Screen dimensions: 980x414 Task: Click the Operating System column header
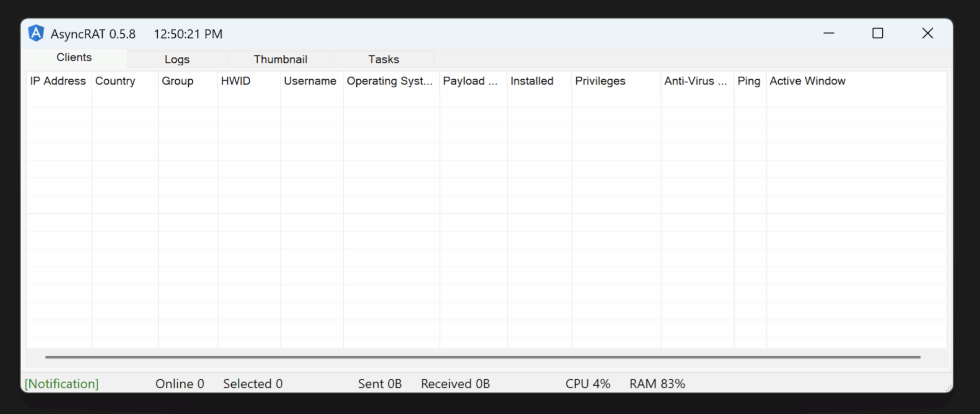tap(390, 81)
